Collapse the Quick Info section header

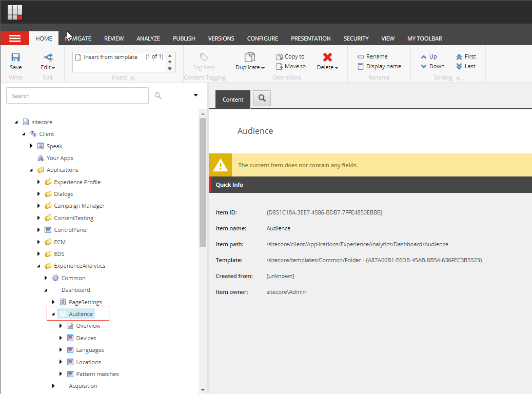click(370, 185)
